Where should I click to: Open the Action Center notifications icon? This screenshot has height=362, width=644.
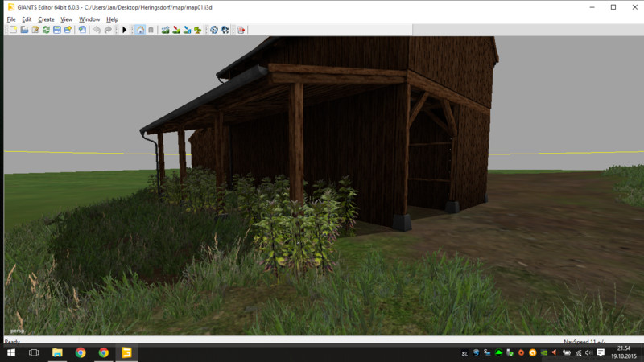coord(601,352)
